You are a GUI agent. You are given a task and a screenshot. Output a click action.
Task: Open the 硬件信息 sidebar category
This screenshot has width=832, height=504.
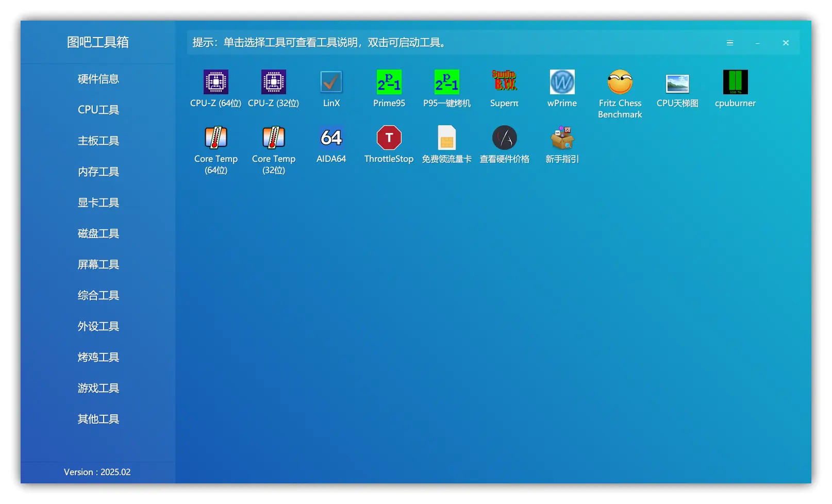tap(98, 79)
